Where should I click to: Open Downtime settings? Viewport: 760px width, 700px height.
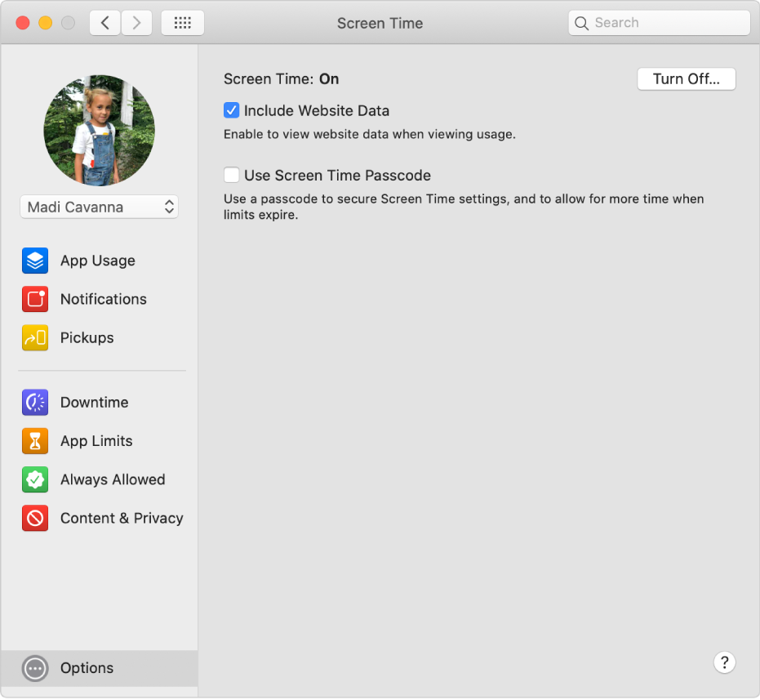click(34, 402)
